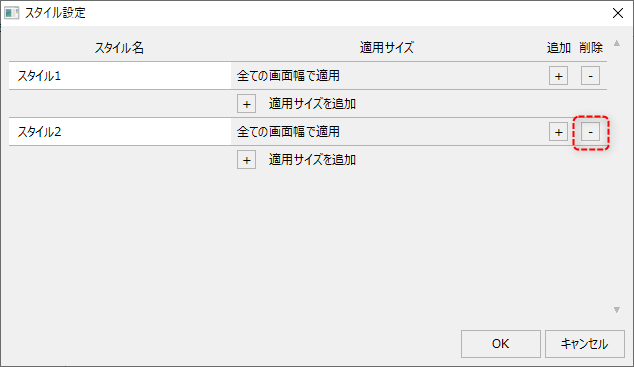Delete スタイル2 with its minus button

tap(590, 132)
